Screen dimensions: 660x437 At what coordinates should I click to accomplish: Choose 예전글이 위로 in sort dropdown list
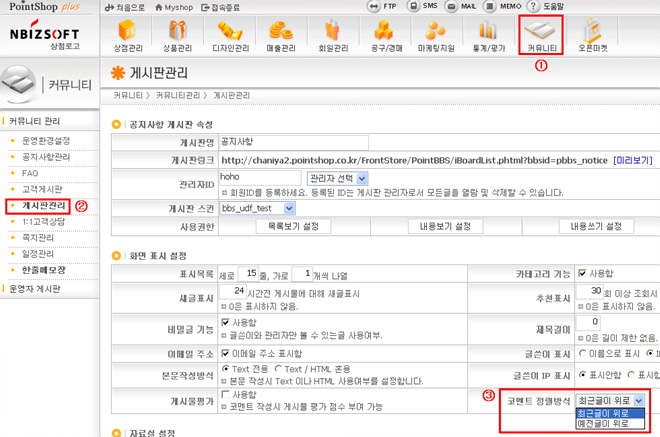point(601,423)
